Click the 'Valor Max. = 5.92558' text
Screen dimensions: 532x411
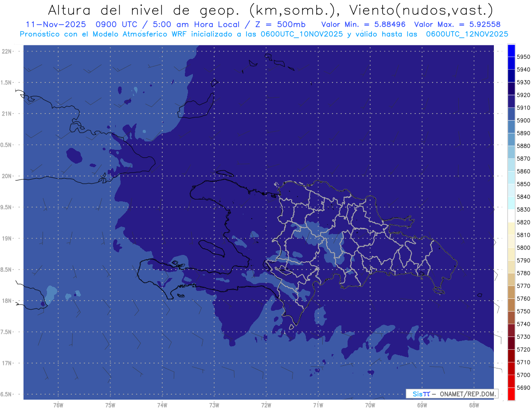(x=458, y=24)
